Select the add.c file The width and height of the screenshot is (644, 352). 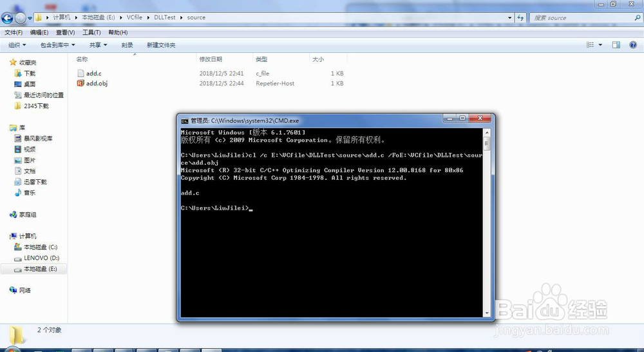click(93, 73)
